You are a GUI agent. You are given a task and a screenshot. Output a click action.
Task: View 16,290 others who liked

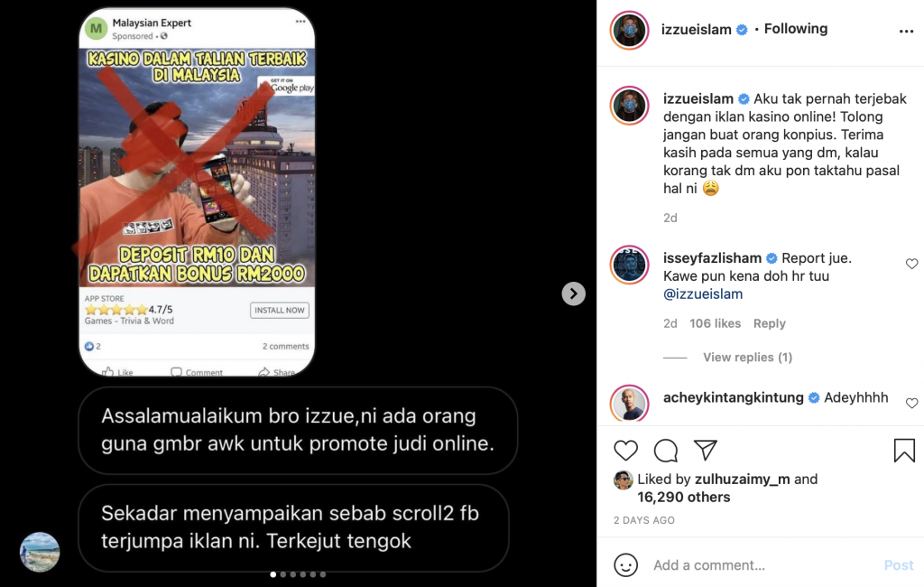point(684,498)
